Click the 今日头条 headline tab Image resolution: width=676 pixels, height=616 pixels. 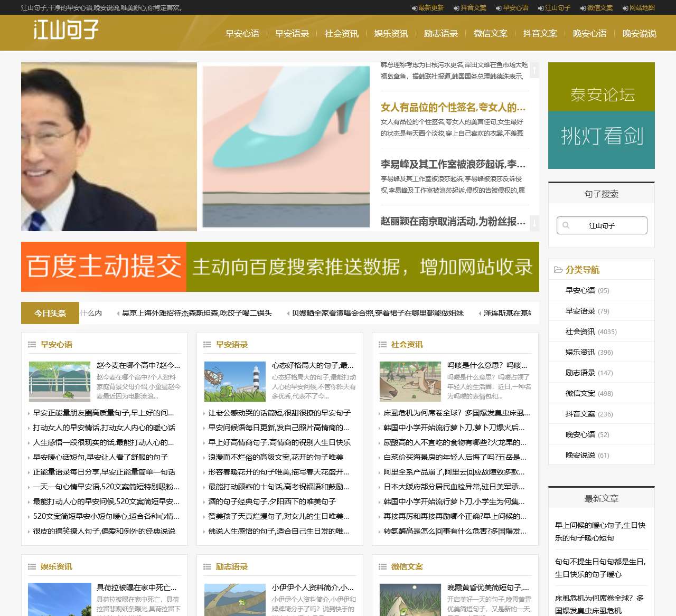50,312
